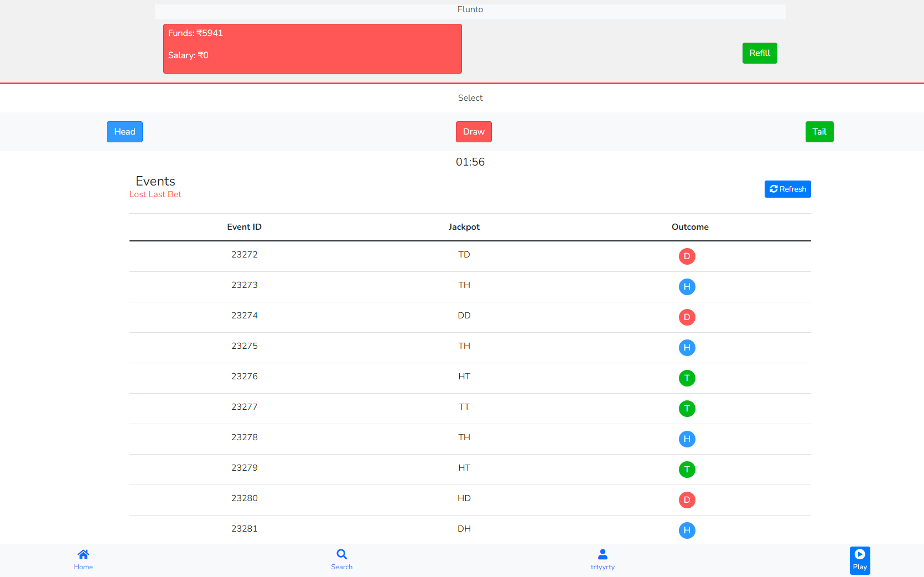Click the Outcome column header

click(689, 227)
